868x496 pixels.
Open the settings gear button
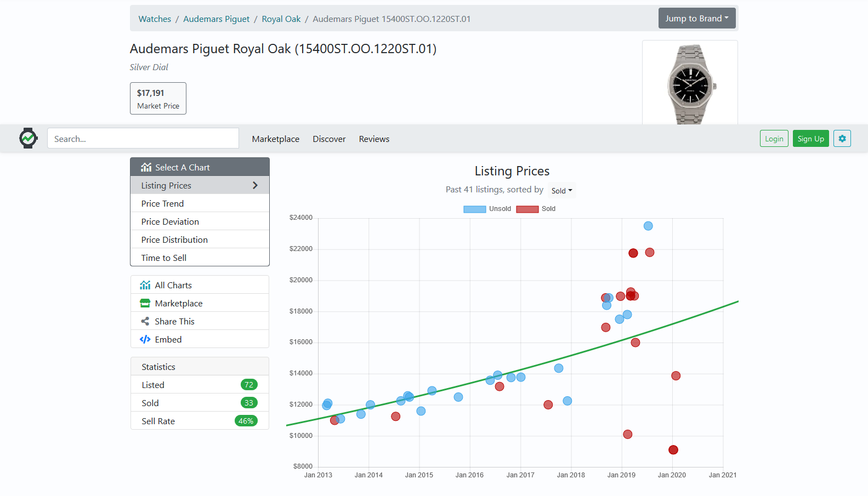pos(842,139)
